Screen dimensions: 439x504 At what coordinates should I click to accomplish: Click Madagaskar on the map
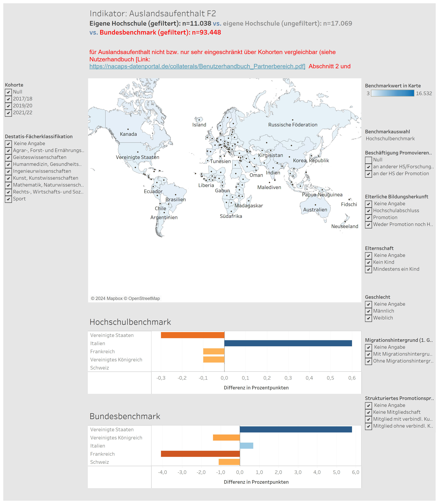pyautogui.click(x=249, y=206)
